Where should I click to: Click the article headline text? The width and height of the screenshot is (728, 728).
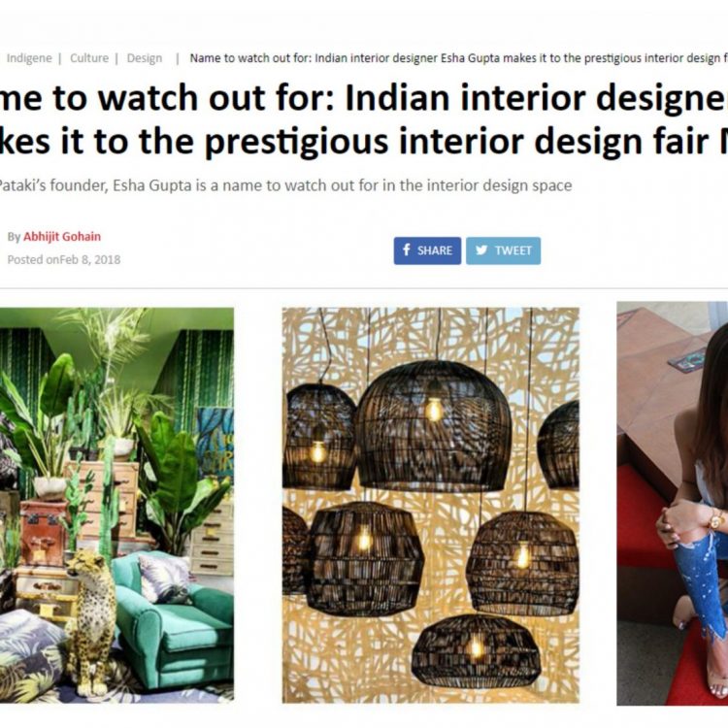pyautogui.click(x=364, y=119)
